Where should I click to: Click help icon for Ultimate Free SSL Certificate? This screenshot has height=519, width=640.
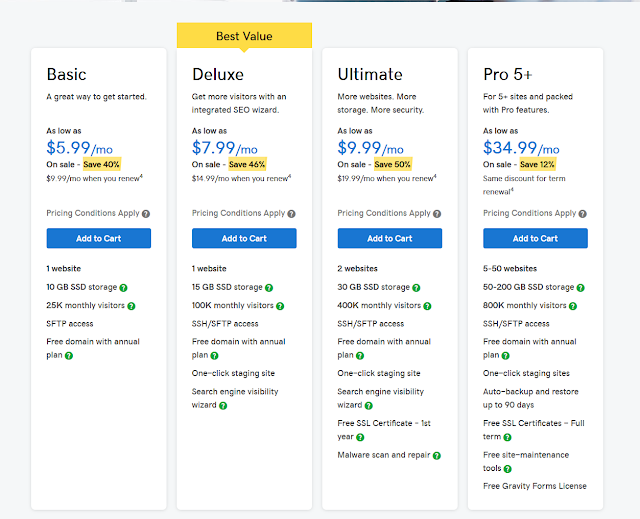360,437
